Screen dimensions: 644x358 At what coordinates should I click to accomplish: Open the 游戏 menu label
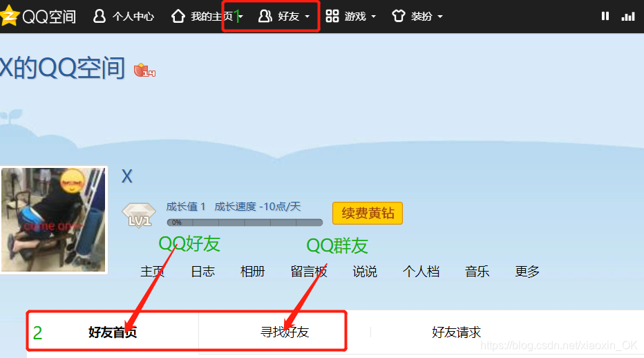[355, 17]
